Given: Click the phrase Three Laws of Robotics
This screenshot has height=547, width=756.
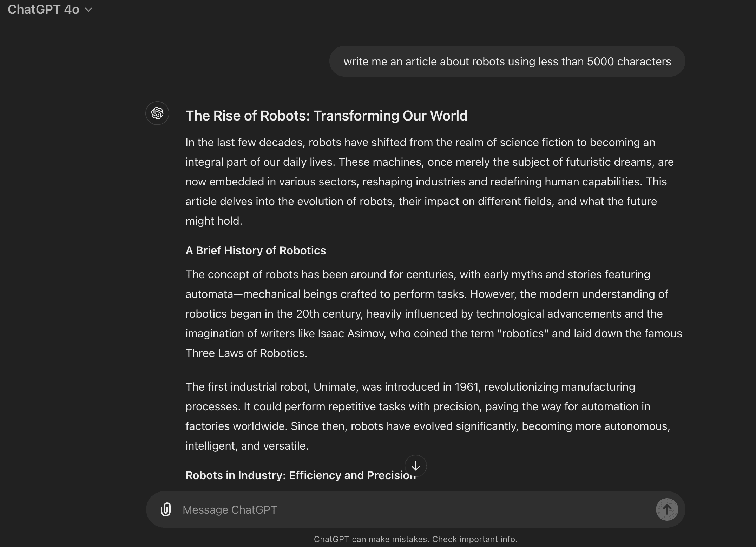Looking at the screenshot, I should pyautogui.click(x=246, y=353).
